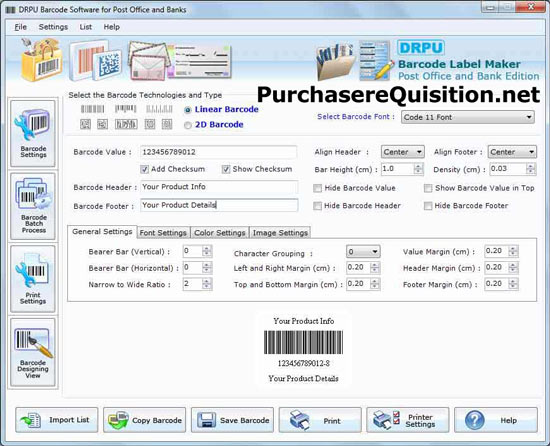Click the Bar Height spinner arrows
Screen dimensions: 550x446
tap(418, 169)
